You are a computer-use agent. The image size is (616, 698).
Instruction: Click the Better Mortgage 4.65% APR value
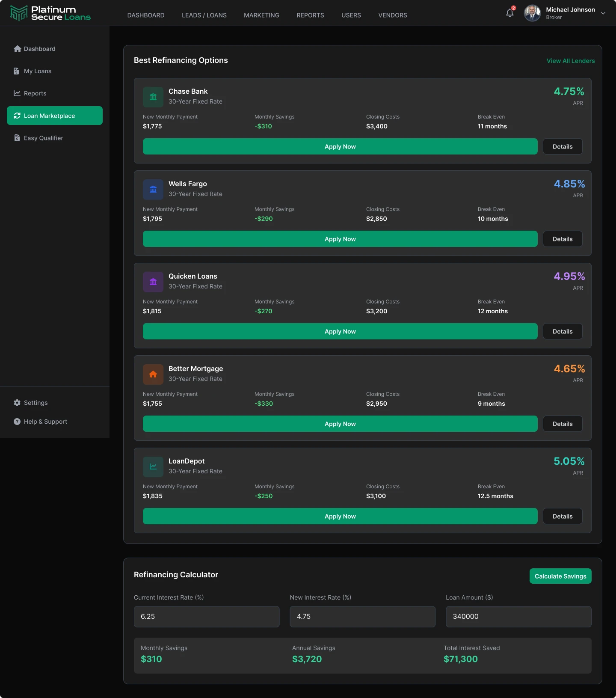click(569, 369)
